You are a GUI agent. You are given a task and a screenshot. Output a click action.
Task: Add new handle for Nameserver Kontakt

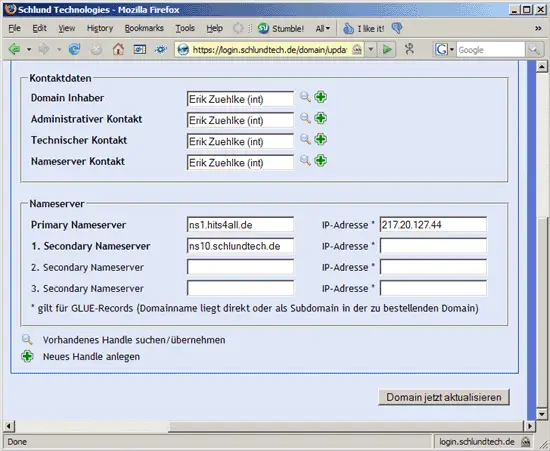click(320, 161)
